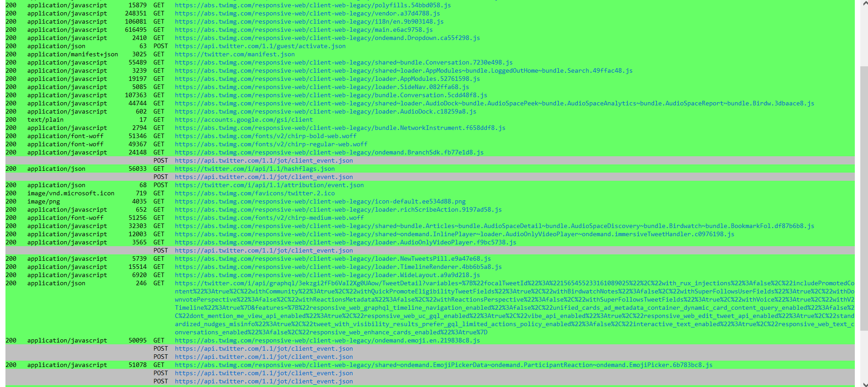
Task: Open the chirp-bold-web.woff font link
Action: pos(266,136)
